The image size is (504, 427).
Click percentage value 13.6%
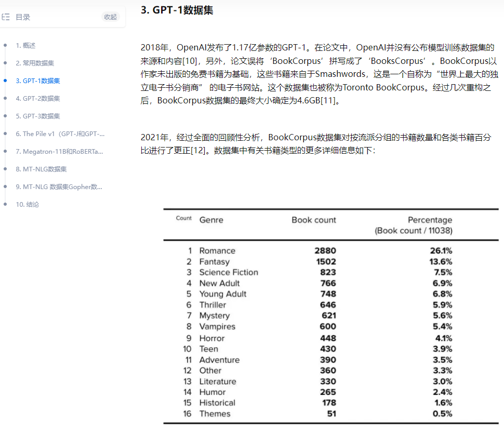point(441,261)
